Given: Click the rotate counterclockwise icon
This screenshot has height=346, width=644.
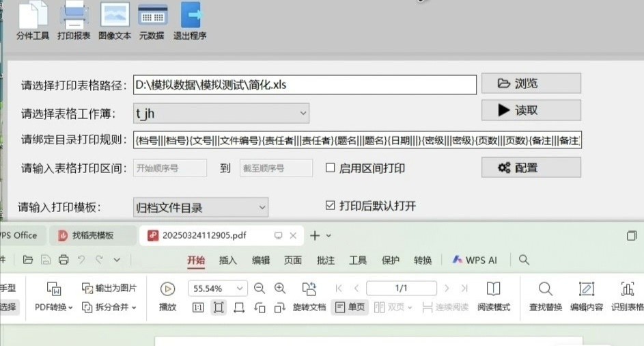Looking at the screenshot, I should pyautogui.click(x=260, y=307).
